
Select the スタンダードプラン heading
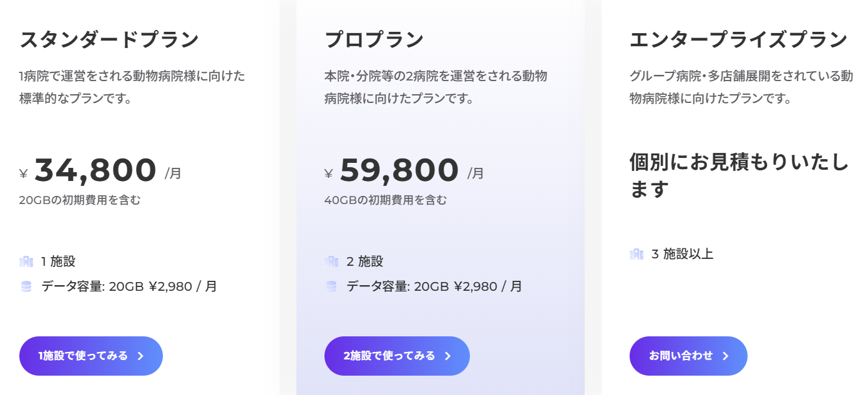109,40
